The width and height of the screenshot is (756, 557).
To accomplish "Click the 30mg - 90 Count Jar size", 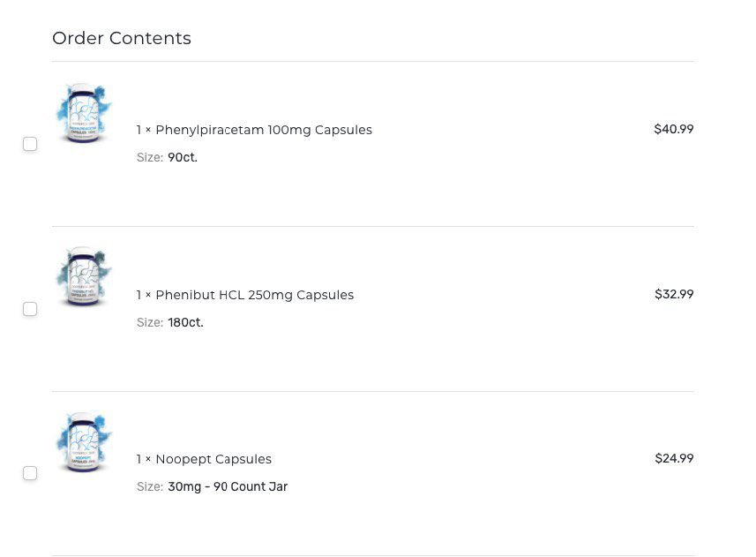I will [228, 486].
